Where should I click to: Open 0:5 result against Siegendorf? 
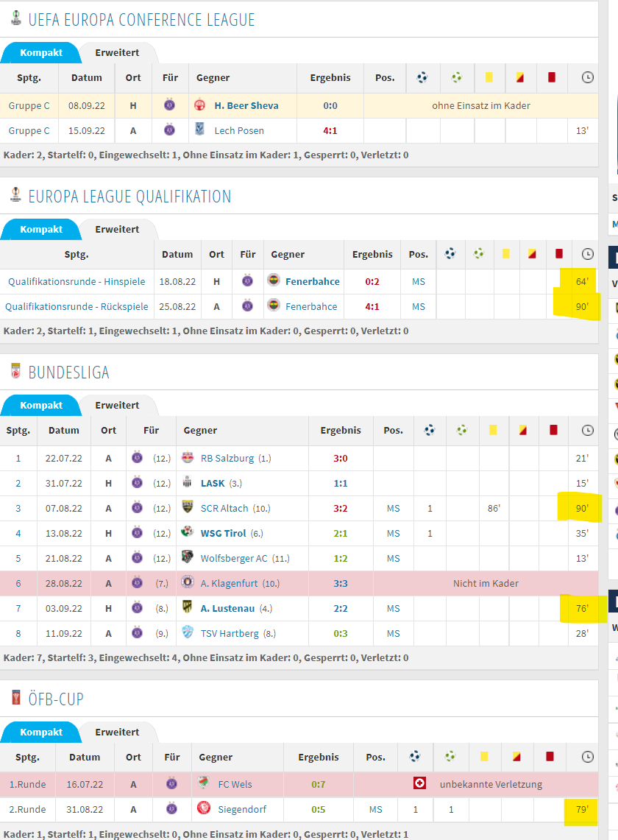(x=319, y=810)
